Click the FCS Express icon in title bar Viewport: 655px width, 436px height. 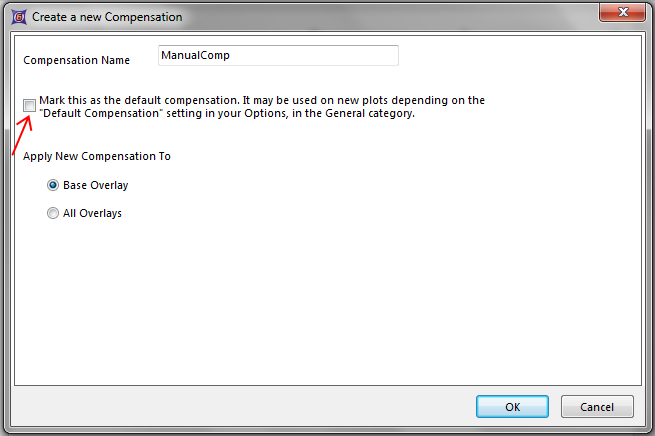point(16,17)
